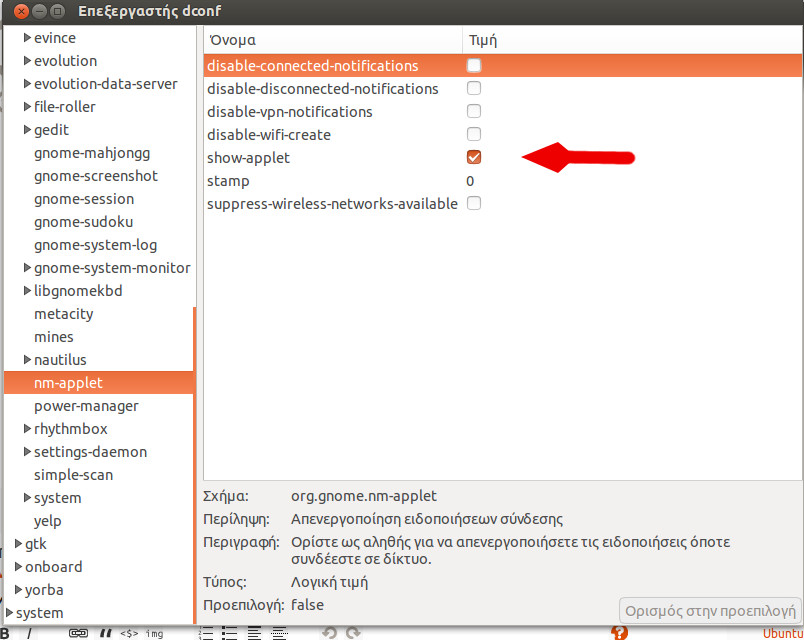Click the Τιμή column header
This screenshot has width=804, height=640.
[482, 41]
